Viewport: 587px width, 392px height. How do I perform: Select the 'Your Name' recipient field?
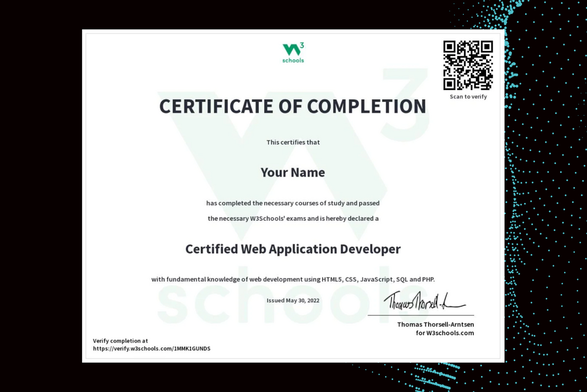pos(293,172)
